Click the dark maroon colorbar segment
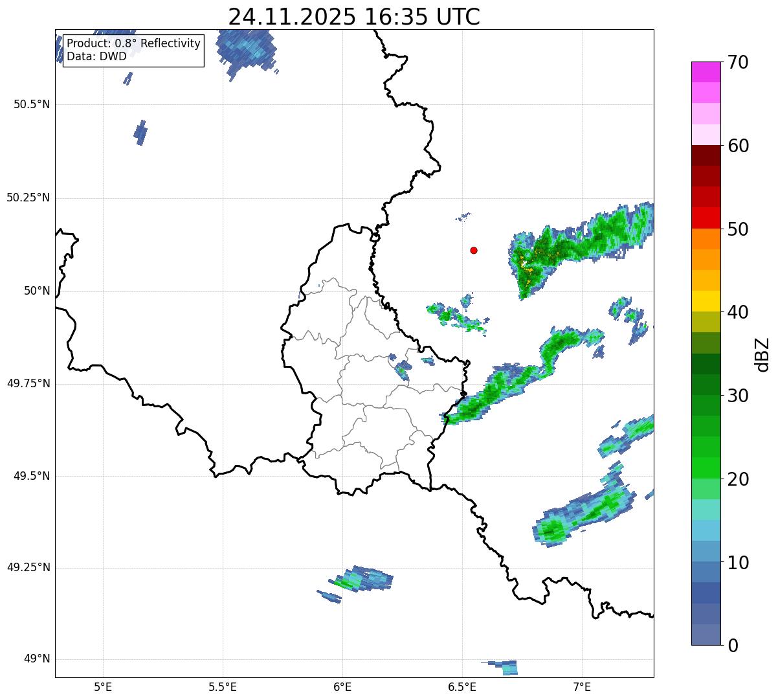Screen dimensions: 778x700 (706, 155)
